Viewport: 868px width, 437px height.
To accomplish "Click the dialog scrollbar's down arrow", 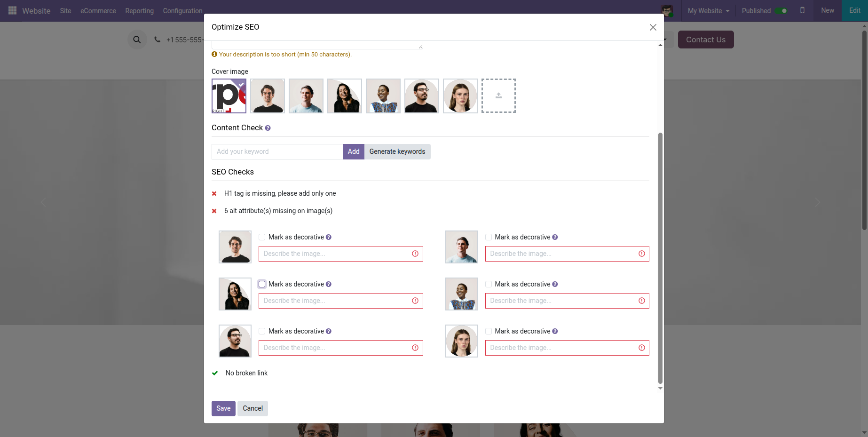I will (x=660, y=389).
